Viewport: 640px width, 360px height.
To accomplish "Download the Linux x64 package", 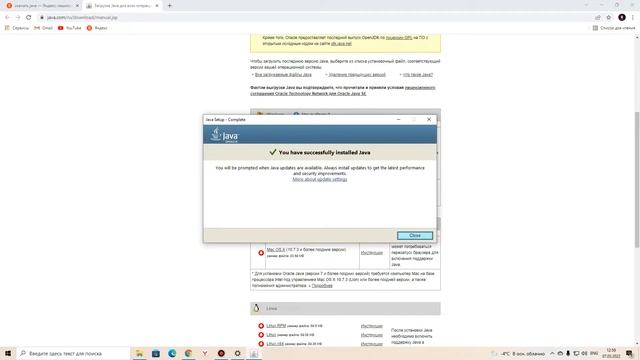I will pos(275,344).
